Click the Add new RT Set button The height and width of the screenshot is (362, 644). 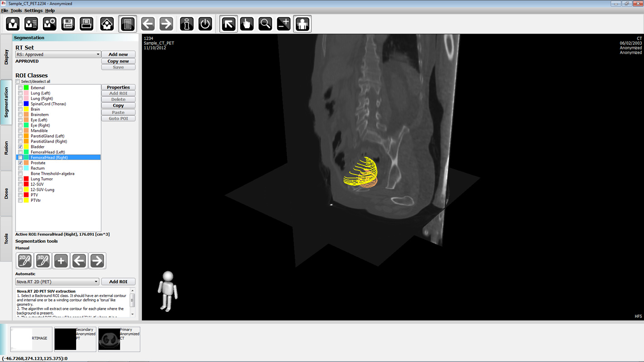[x=118, y=54]
